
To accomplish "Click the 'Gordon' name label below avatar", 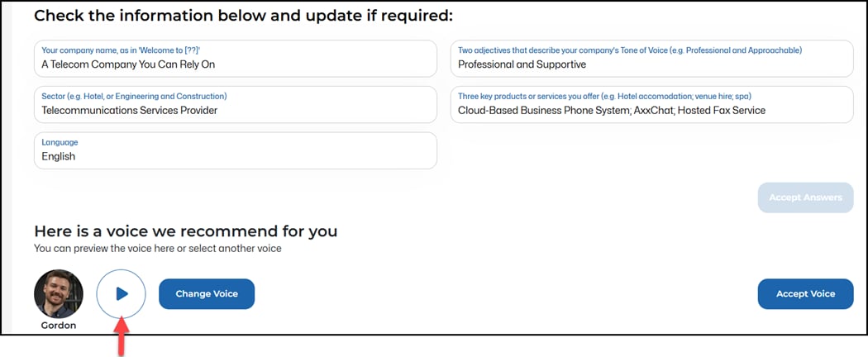I will coord(58,326).
